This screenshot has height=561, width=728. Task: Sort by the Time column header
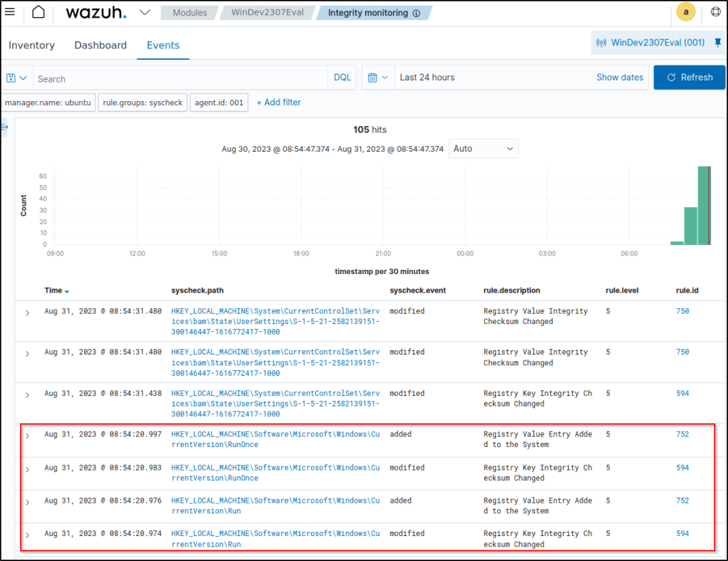tap(54, 290)
